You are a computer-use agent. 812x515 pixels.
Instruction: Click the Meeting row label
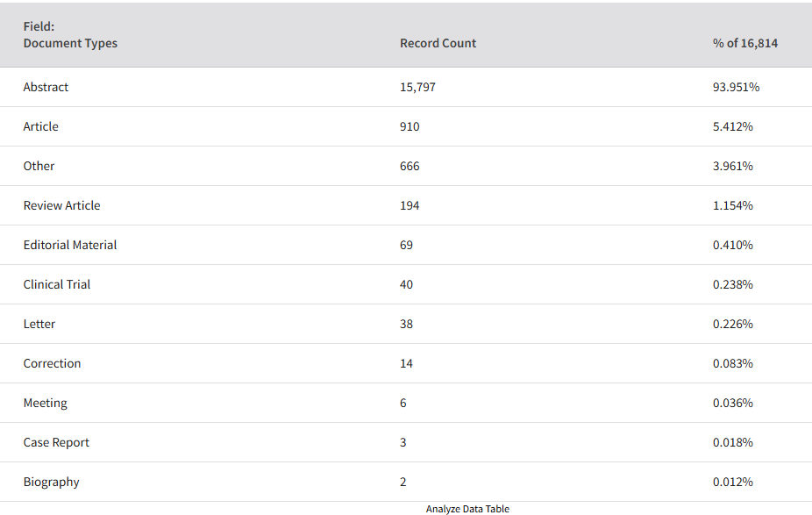coord(45,403)
